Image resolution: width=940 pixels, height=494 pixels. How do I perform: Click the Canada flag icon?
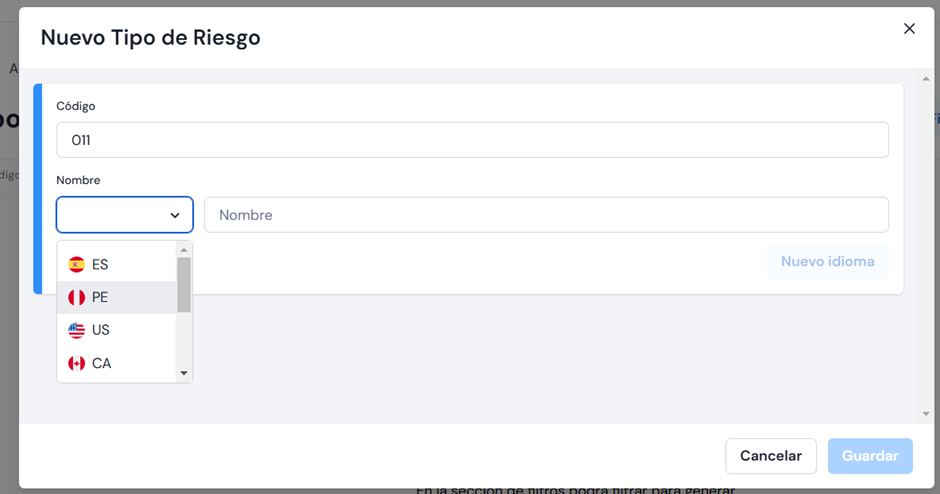tap(76, 363)
